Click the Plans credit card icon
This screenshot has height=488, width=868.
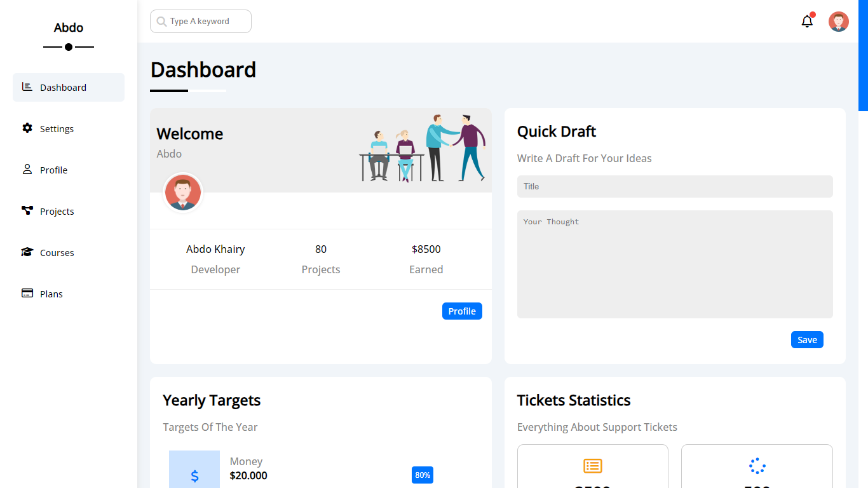click(27, 293)
